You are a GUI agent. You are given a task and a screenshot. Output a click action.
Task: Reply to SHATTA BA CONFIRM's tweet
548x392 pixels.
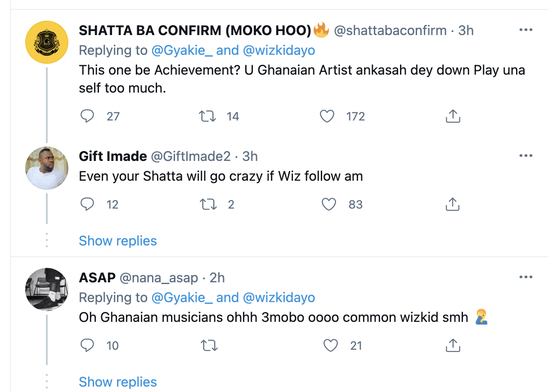pyautogui.click(x=87, y=116)
